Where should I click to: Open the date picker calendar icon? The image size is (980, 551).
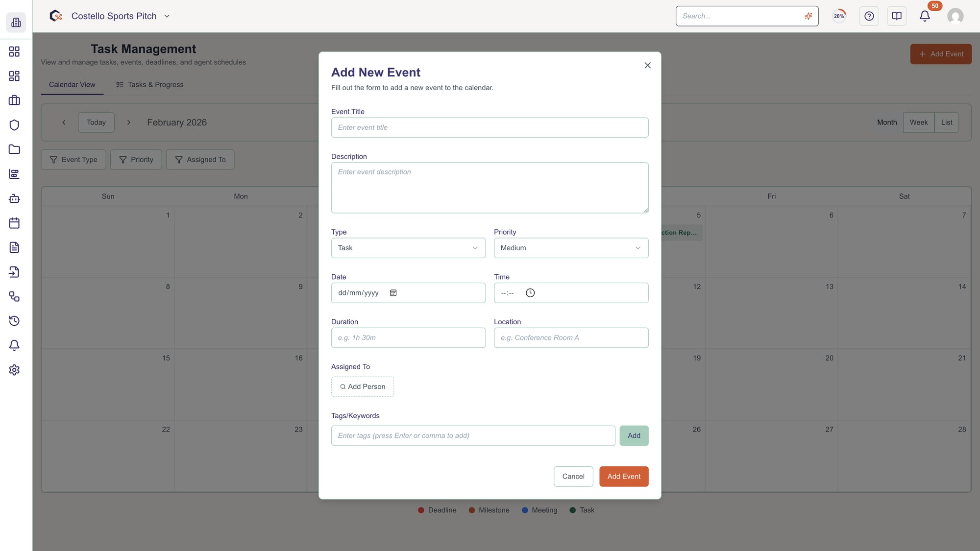tap(393, 292)
